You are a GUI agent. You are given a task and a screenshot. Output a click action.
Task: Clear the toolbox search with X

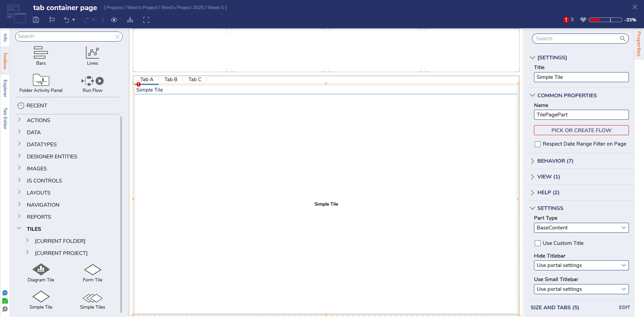click(x=117, y=37)
